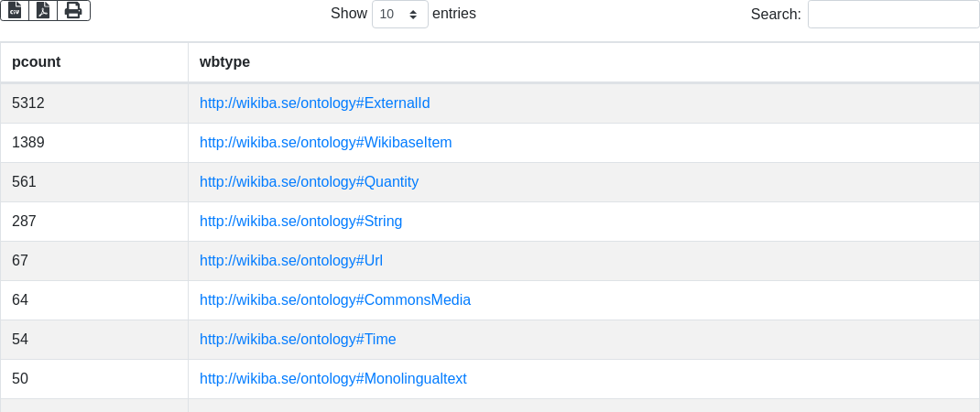Follow the ontology#Time link

click(298, 340)
